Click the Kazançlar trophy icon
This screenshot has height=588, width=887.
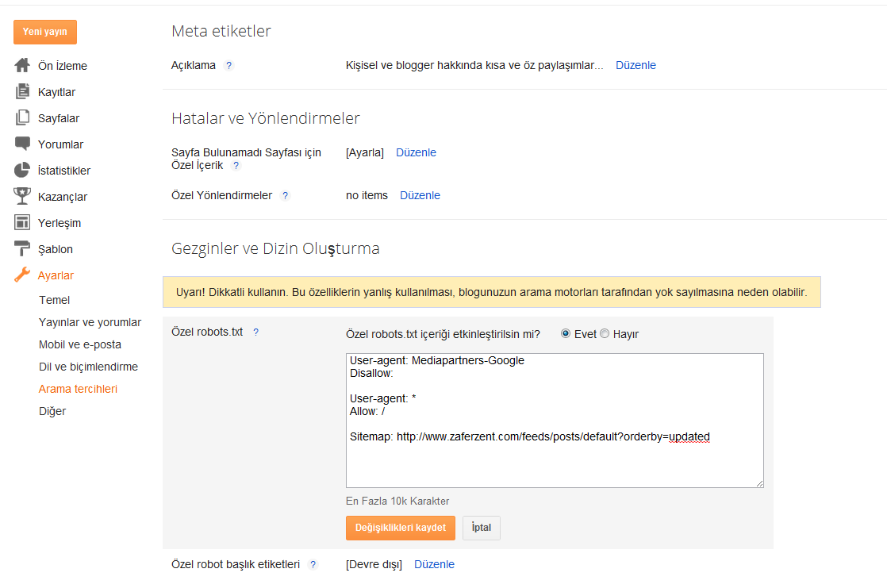pyautogui.click(x=22, y=196)
